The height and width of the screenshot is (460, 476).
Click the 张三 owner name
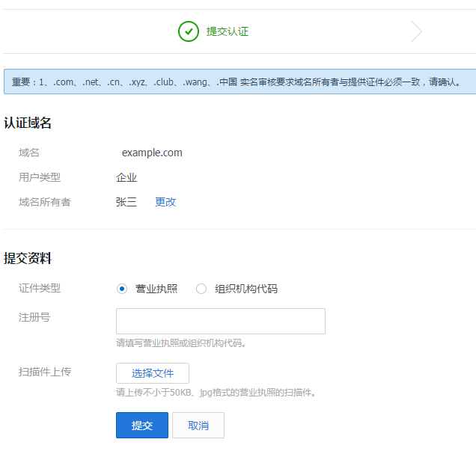point(126,202)
